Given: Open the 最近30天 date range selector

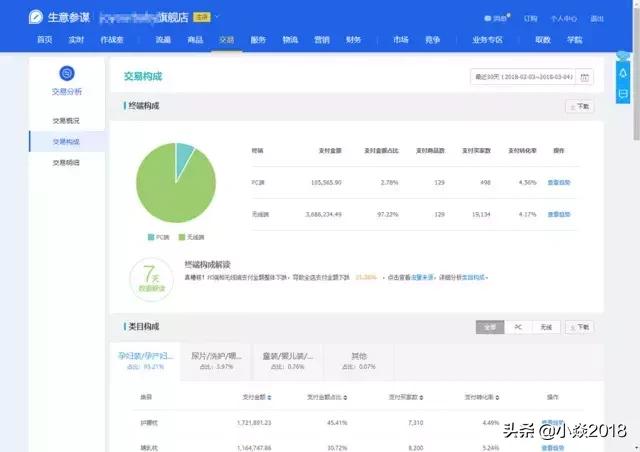Looking at the screenshot, I should point(523,77).
